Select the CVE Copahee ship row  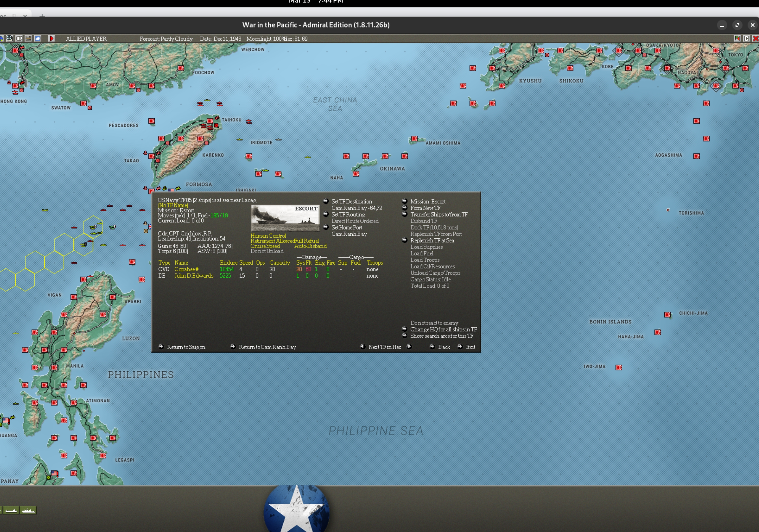click(x=186, y=269)
